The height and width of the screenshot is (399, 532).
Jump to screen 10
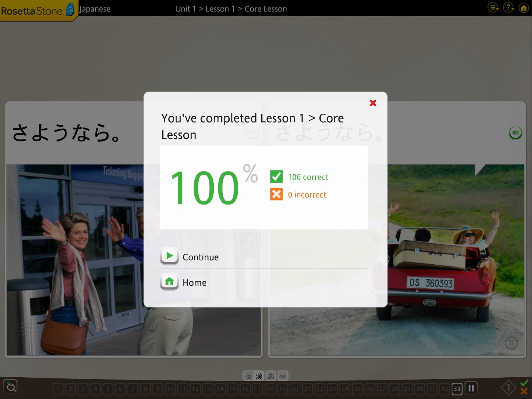click(x=170, y=389)
